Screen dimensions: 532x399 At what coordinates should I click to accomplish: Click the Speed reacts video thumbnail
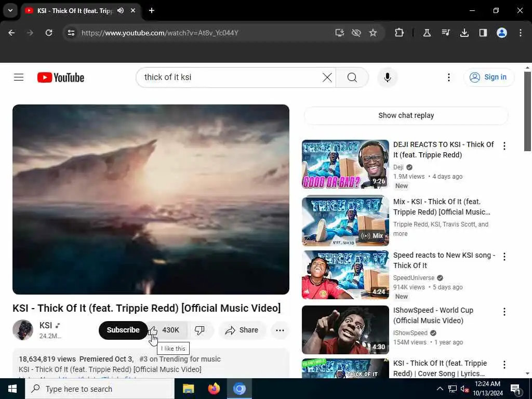(345, 275)
